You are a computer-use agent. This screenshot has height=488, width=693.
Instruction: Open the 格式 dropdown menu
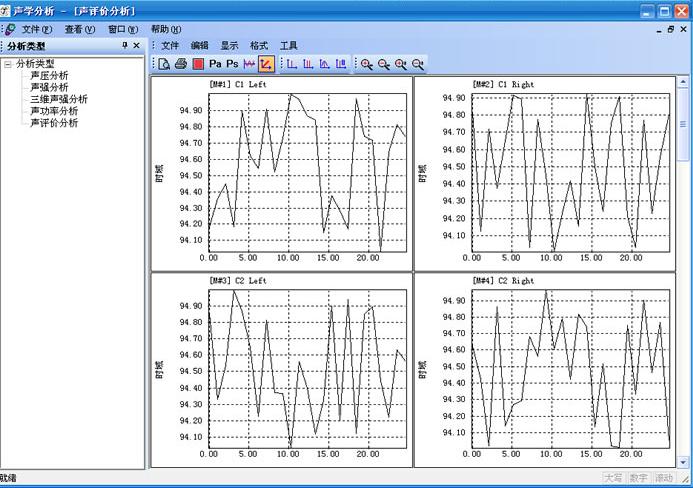pyautogui.click(x=259, y=45)
